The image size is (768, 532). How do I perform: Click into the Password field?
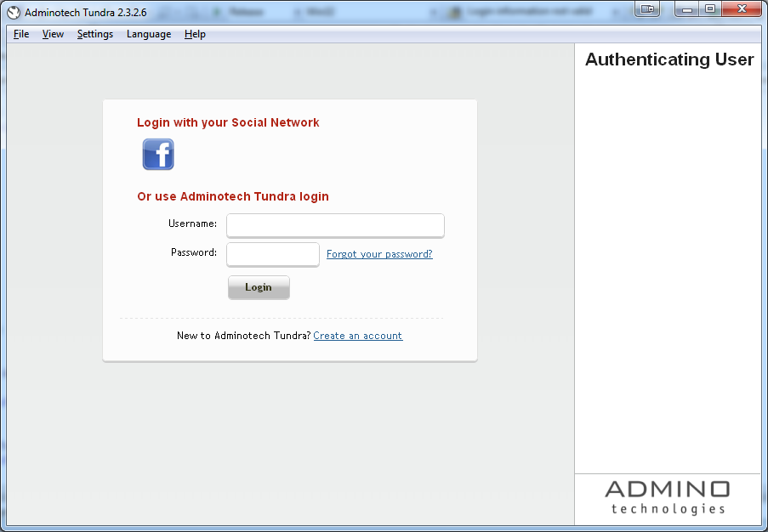click(x=272, y=254)
